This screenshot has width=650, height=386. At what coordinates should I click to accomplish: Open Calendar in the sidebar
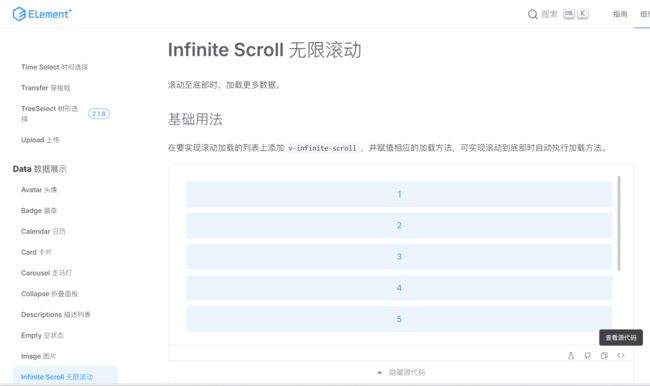[x=43, y=231]
